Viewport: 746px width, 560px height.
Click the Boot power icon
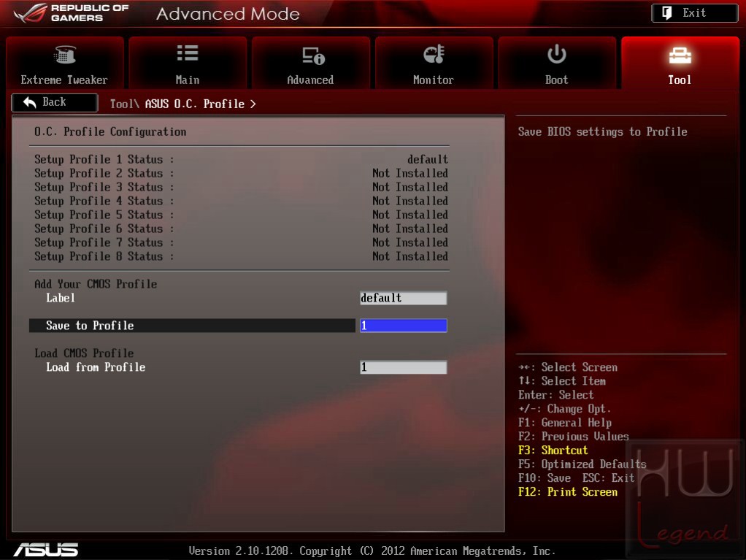[x=557, y=54]
